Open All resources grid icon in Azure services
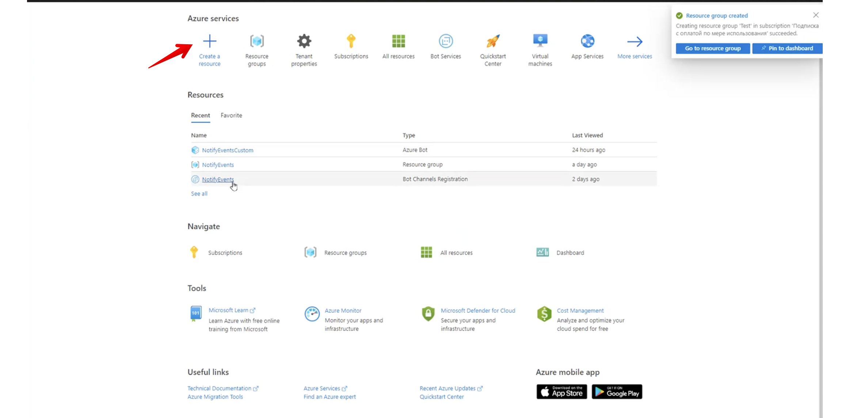This screenshot has height=418, width=868. click(399, 41)
